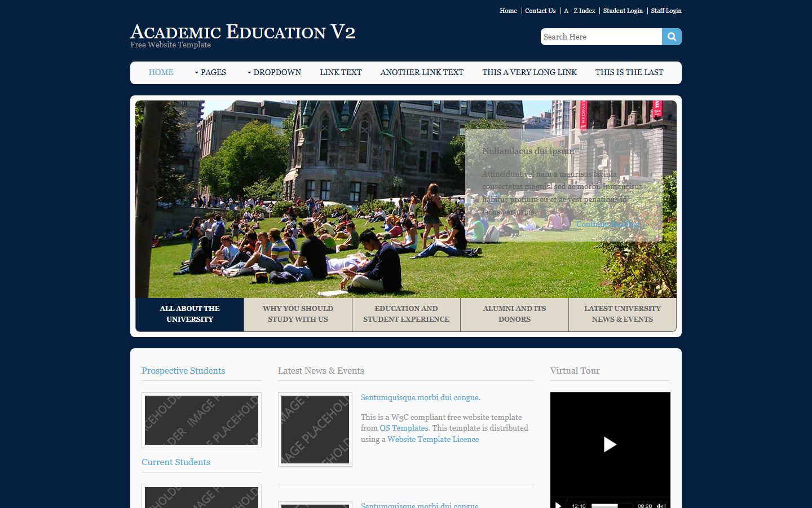Image resolution: width=812 pixels, height=508 pixels.
Task: Open the Contact Us link
Action: click(x=540, y=11)
